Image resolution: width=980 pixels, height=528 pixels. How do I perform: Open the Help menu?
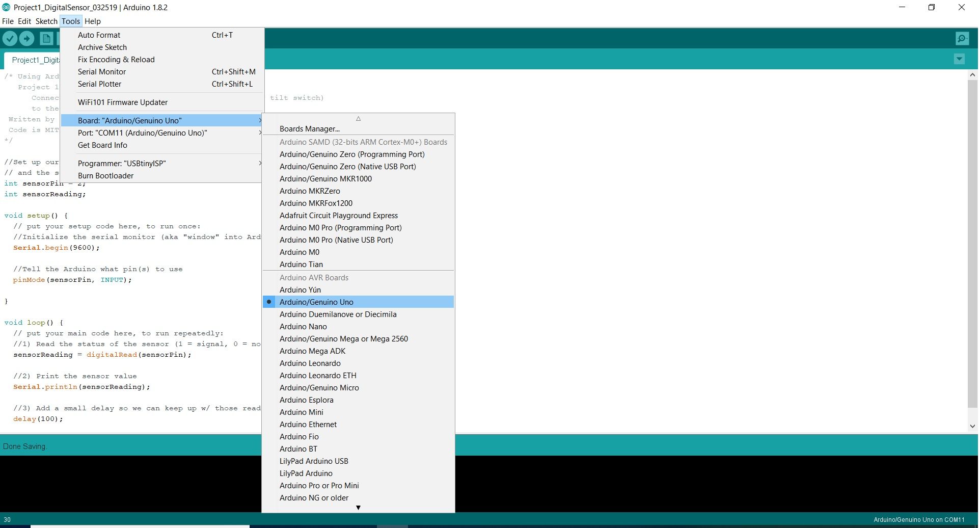92,21
